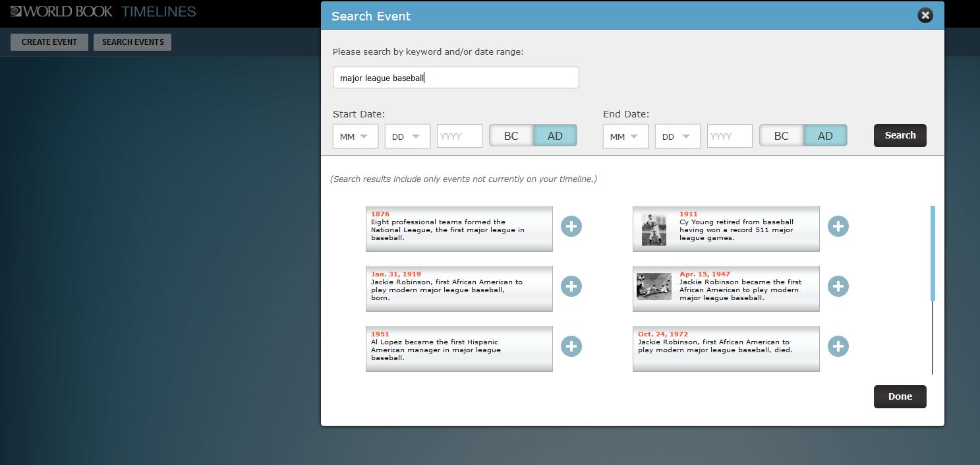This screenshot has height=465, width=980.
Task: Click the Cy Young photo thumbnail
Action: pos(654,230)
